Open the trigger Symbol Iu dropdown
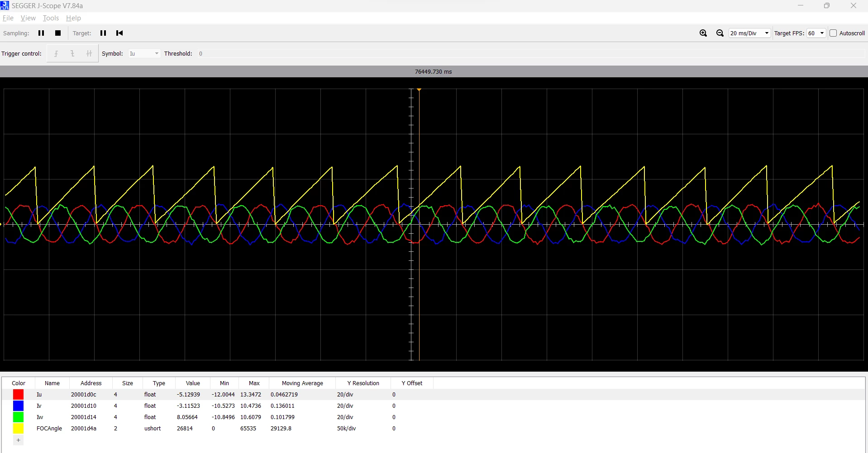868x453 pixels. pos(144,53)
